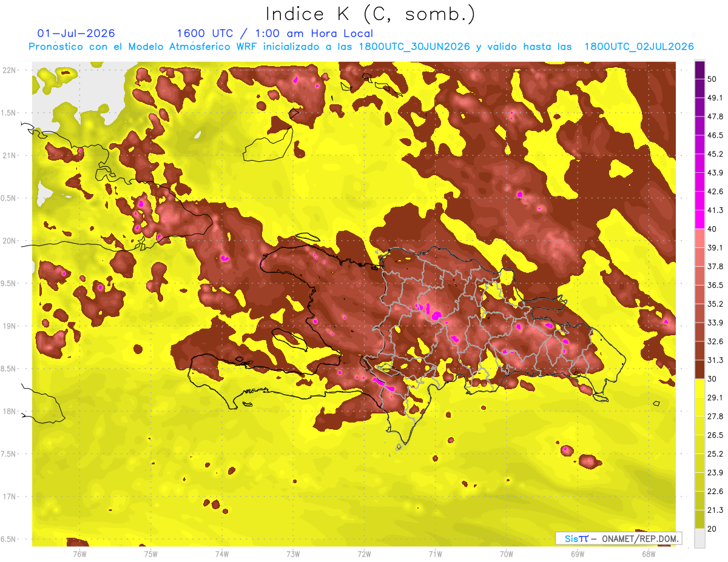Click the '33.9' colorbar value

click(715, 323)
